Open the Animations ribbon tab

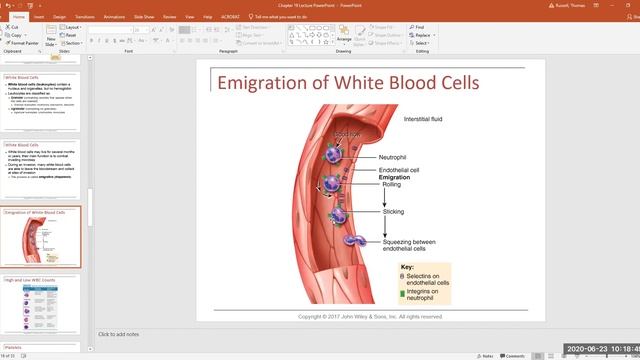point(114,17)
